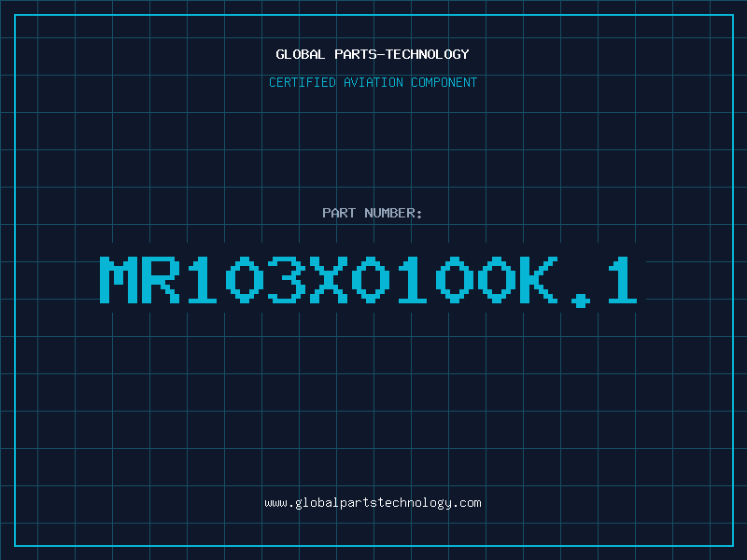Click the PART NUMBER: label

(x=373, y=213)
